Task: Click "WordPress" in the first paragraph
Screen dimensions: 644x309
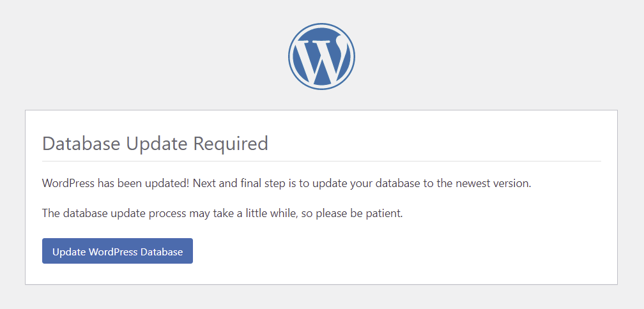Action: click(x=68, y=183)
